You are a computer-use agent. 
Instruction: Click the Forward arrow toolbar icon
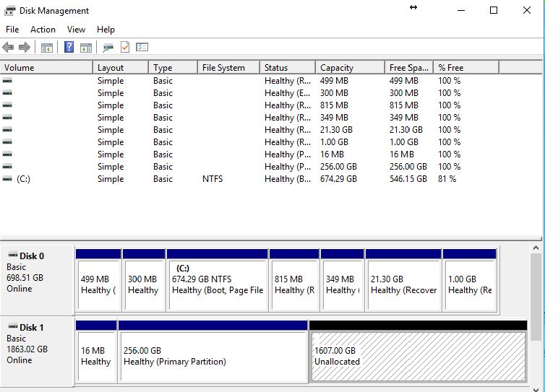tap(24, 48)
